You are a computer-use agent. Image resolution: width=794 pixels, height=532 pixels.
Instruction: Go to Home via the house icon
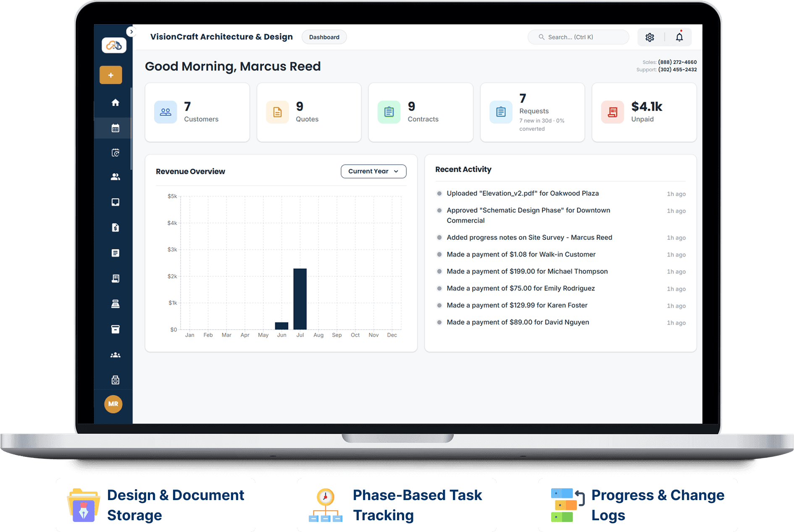tap(115, 102)
